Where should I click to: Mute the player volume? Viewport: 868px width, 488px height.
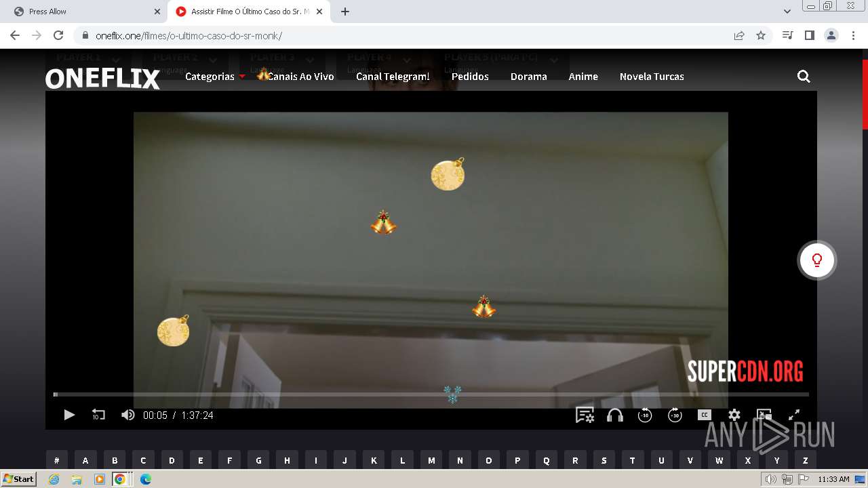[x=127, y=415]
